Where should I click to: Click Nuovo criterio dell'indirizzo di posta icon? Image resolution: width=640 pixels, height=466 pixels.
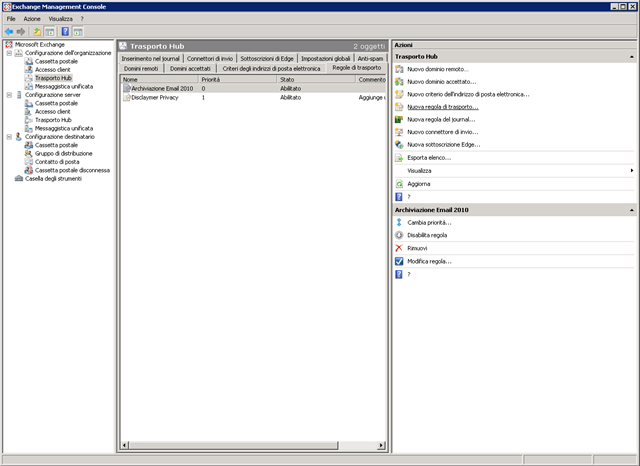coord(399,94)
